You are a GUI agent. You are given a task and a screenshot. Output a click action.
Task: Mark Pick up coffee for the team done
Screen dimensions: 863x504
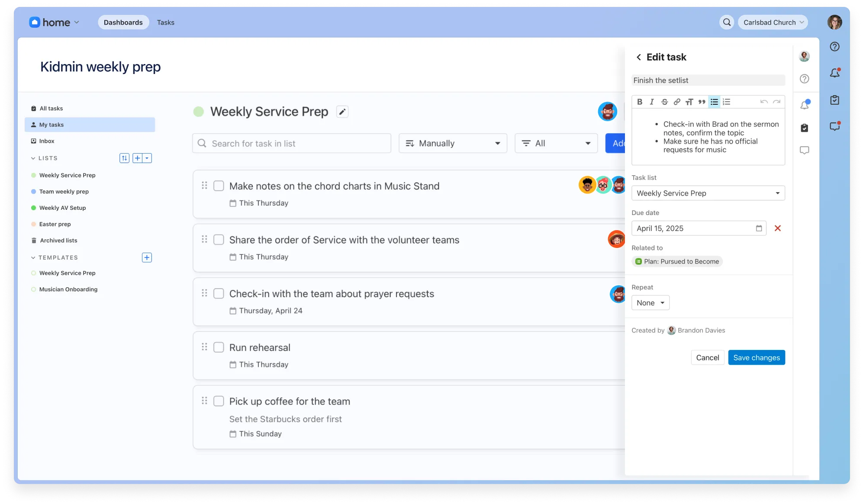click(x=219, y=401)
